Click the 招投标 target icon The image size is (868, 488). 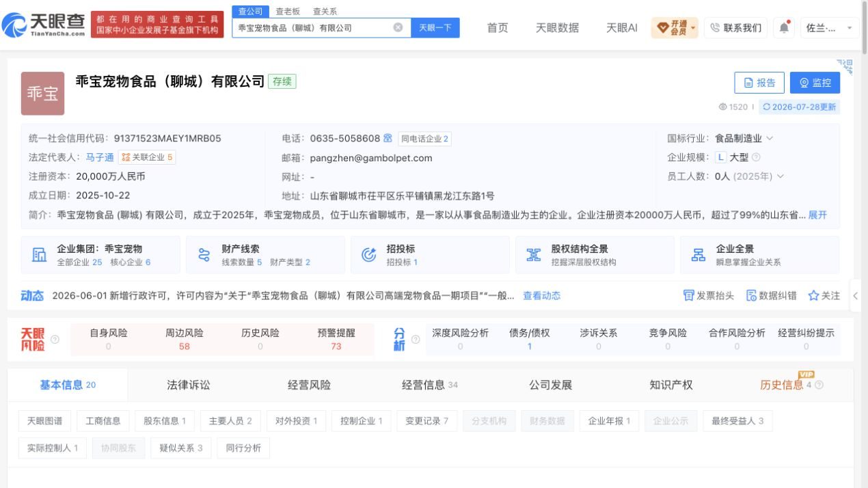click(368, 255)
